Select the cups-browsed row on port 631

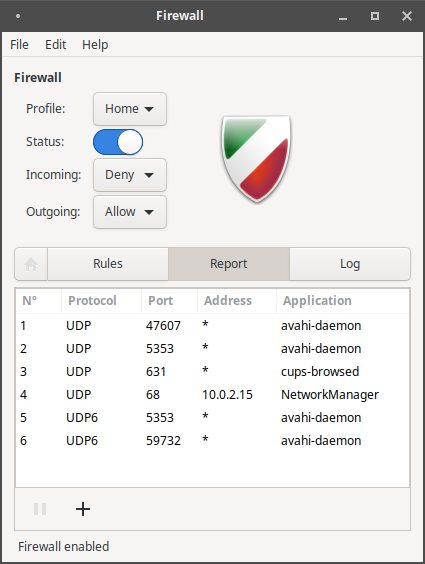click(212, 372)
